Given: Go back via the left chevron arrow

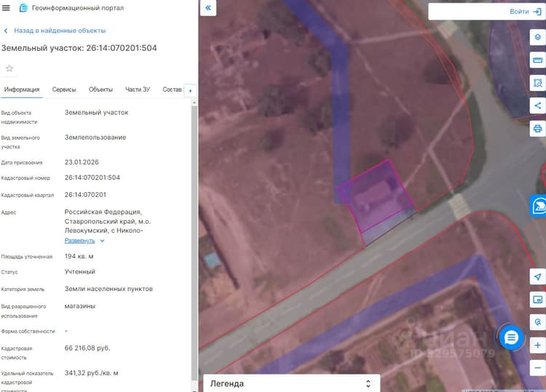Looking at the screenshot, I should (x=6, y=31).
